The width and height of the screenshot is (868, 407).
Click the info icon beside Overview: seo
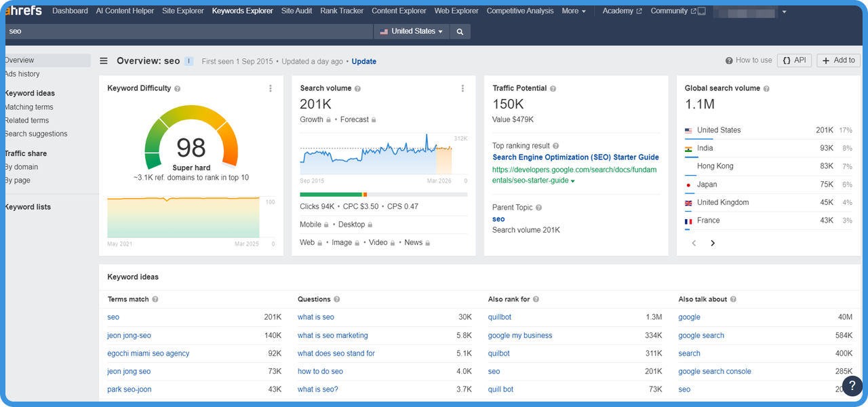pos(188,60)
